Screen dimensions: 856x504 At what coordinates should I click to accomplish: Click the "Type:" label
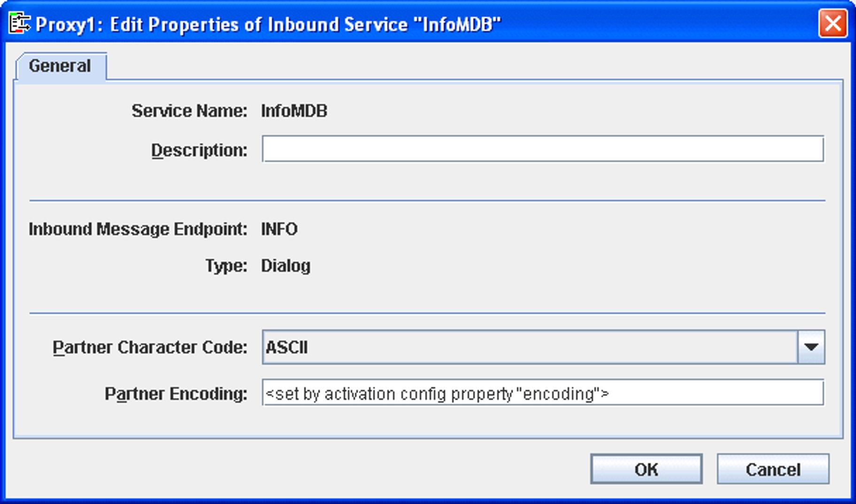[x=226, y=266]
